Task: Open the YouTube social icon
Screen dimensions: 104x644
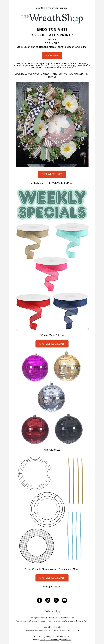Action: (x=64, y=600)
